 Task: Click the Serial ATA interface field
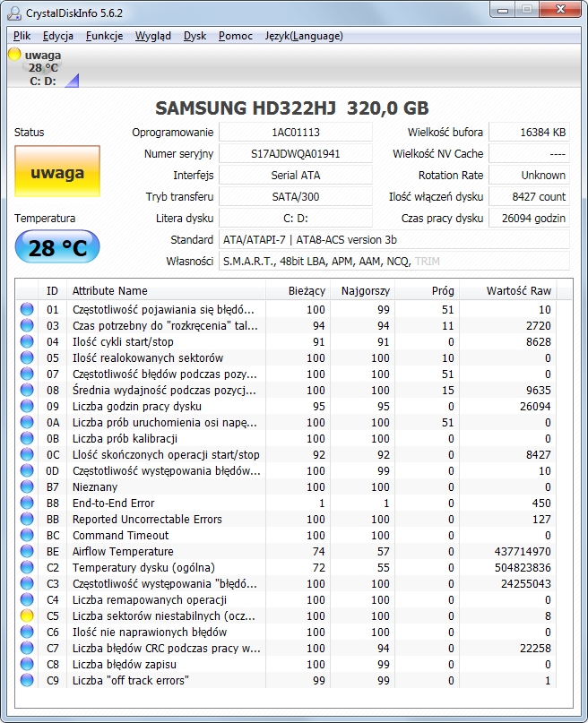click(x=296, y=176)
